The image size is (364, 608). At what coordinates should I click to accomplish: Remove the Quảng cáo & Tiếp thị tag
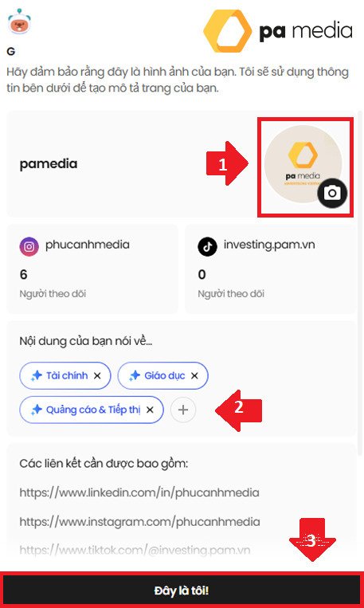150,410
